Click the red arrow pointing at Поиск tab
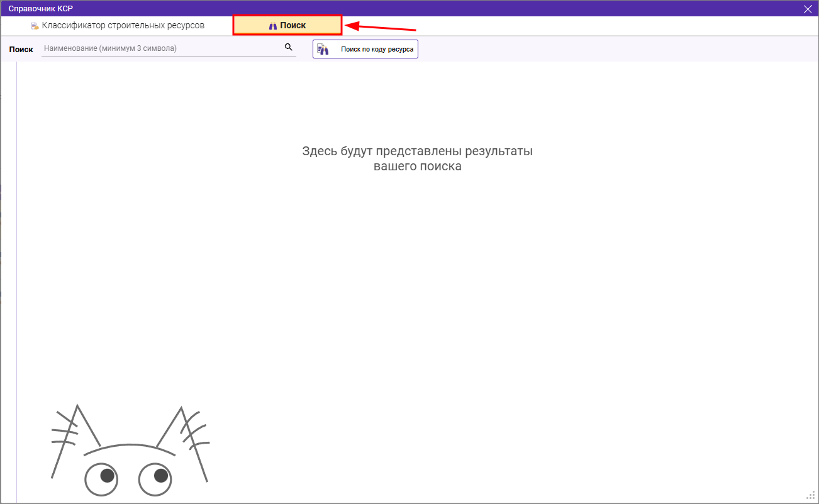The image size is (819, 504). [x=381, y=27]
